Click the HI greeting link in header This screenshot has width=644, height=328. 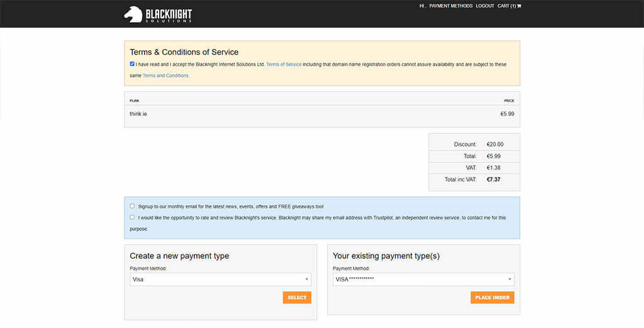(423, 6)
